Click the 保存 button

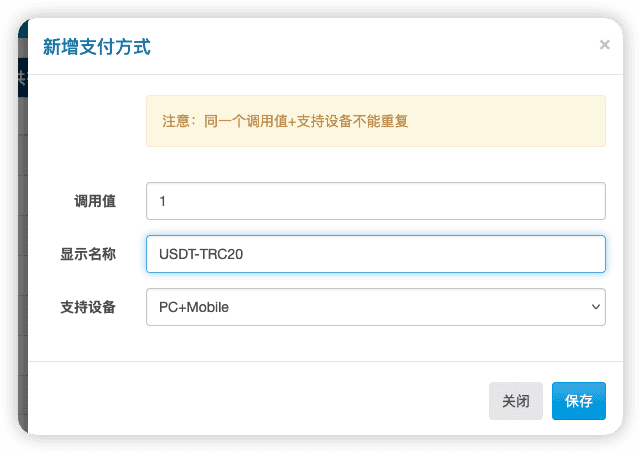point(578,401)
